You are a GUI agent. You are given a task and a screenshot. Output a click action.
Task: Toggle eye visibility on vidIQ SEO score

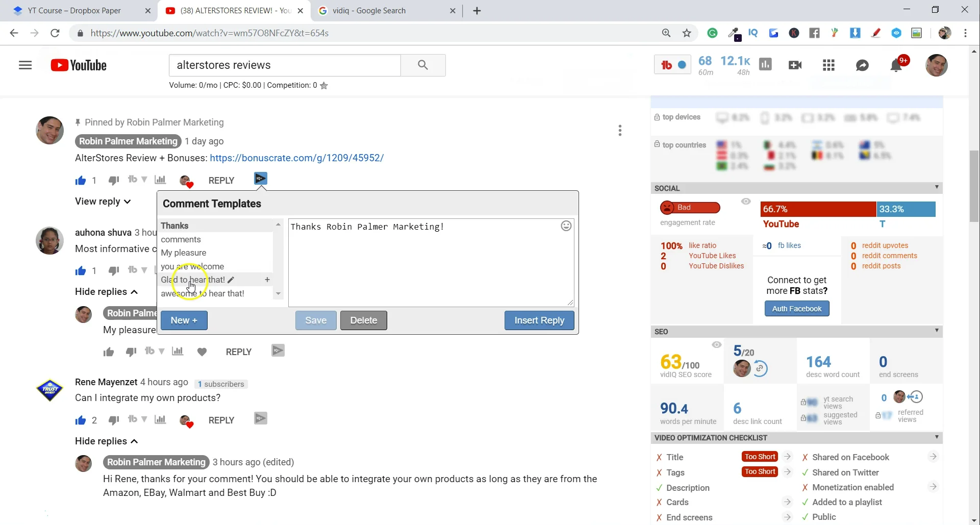pos(717,345)
